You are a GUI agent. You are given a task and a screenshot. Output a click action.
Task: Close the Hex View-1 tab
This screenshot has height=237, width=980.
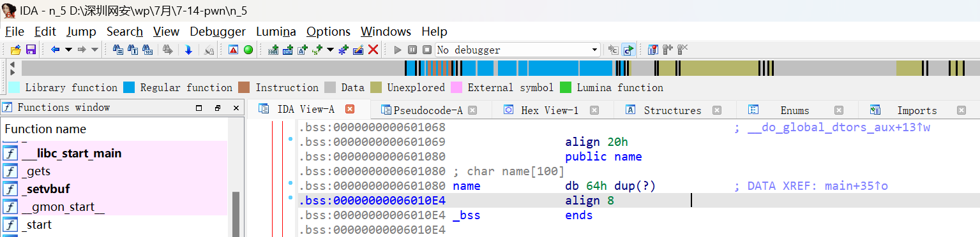[x=594, y=110]
